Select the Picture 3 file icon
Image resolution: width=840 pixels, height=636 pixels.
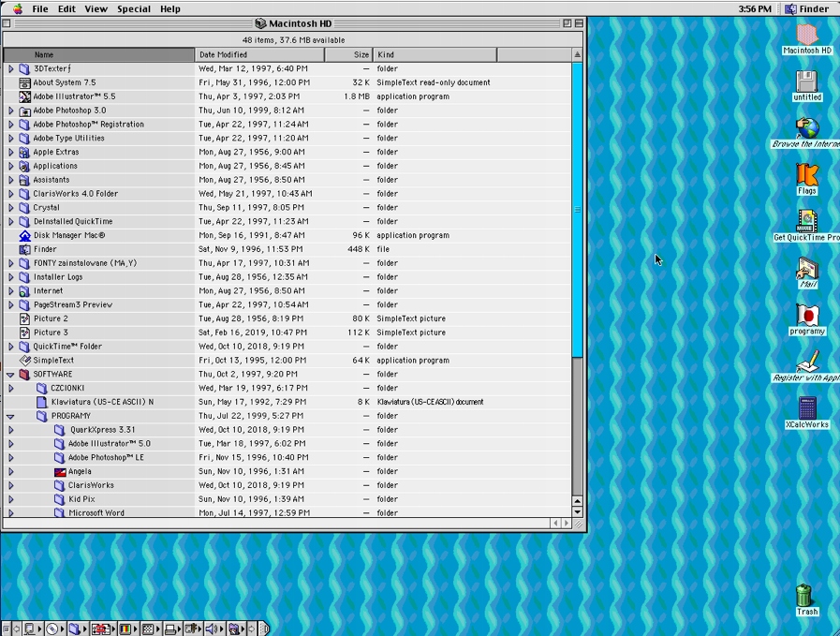pyautogui.click(x=24, y=333)
